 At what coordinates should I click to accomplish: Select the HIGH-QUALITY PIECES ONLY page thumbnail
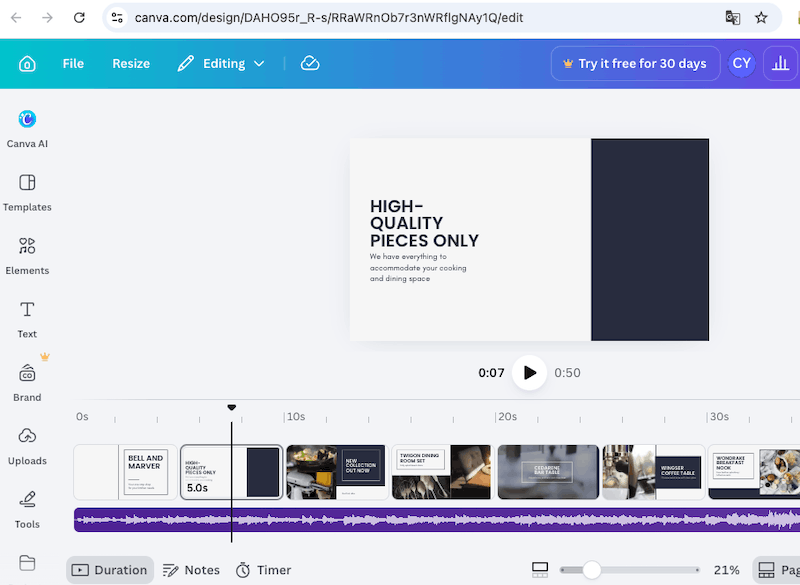click(x=232, y=472)
